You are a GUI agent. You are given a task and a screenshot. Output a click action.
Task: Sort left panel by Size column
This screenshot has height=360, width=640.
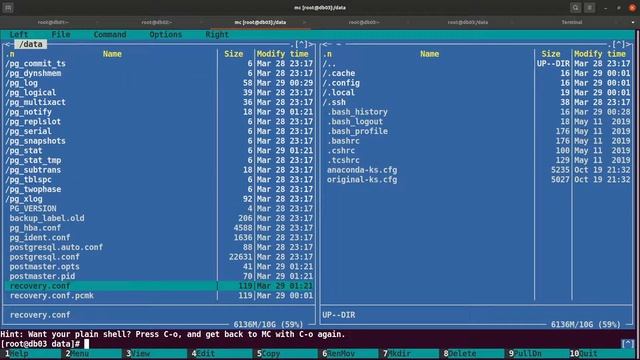[x=233, y=54]
